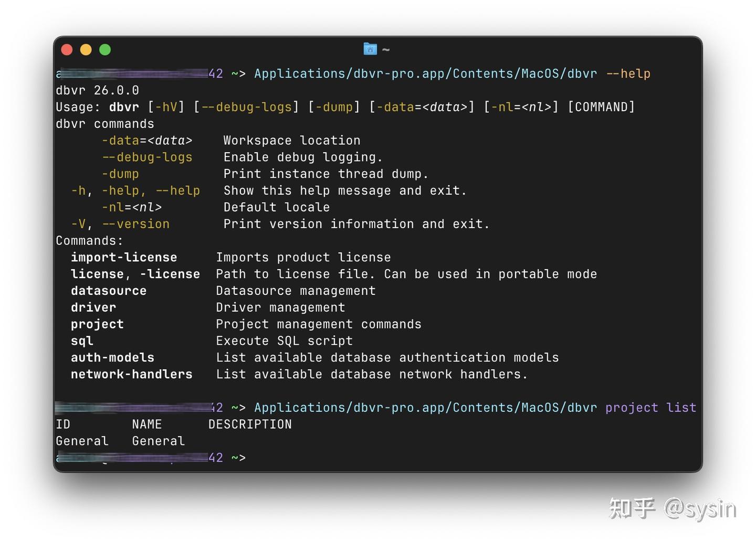Click the "Enable debug logging." description

click(x=303, y=157)
